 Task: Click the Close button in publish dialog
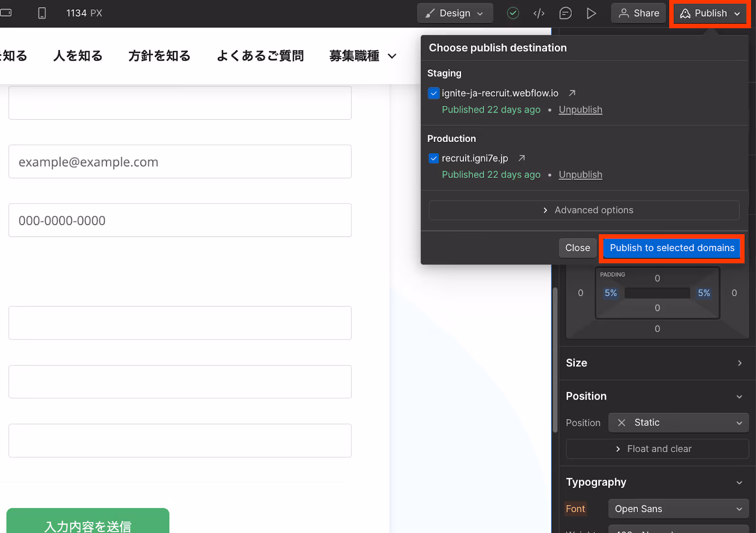coord(577,248)
